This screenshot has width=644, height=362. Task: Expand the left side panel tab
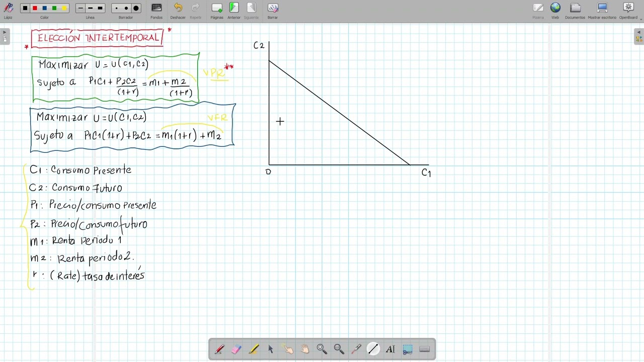tap(5, 36)
